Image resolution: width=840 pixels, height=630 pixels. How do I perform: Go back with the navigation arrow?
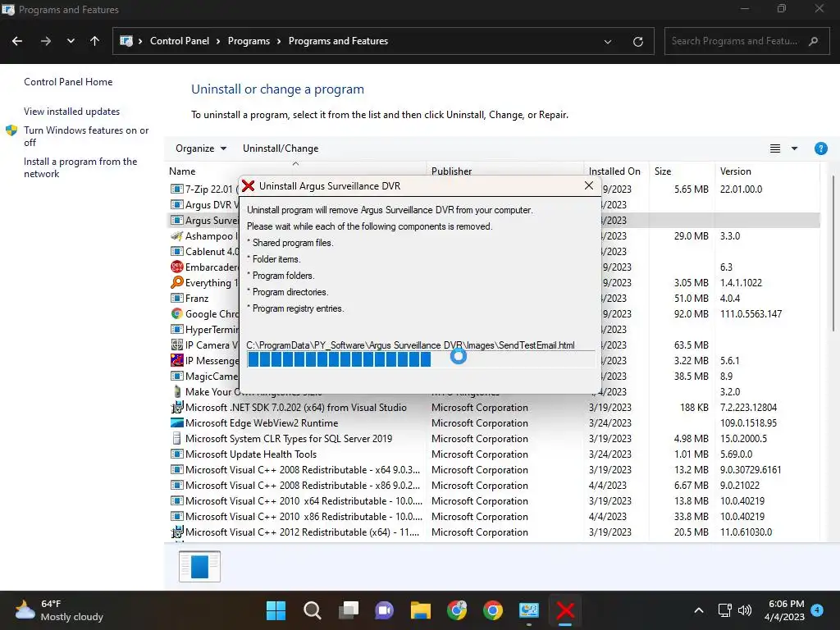(x=17, y=41)
